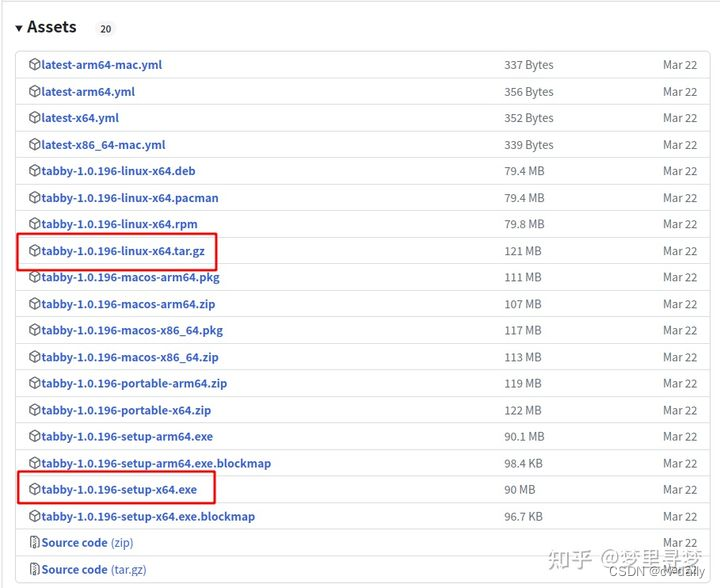Open latest-x86_64-mac.yml link

click(103, 145)
